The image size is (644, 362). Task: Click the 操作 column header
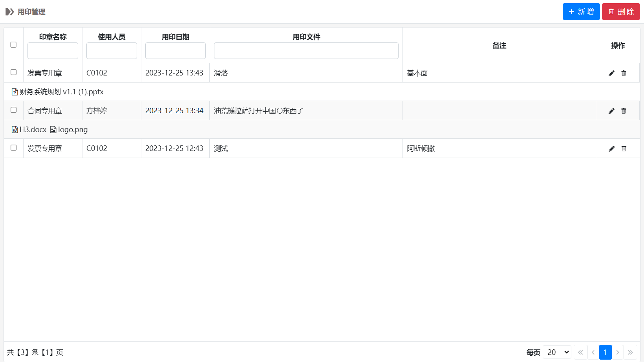[618, 46]
